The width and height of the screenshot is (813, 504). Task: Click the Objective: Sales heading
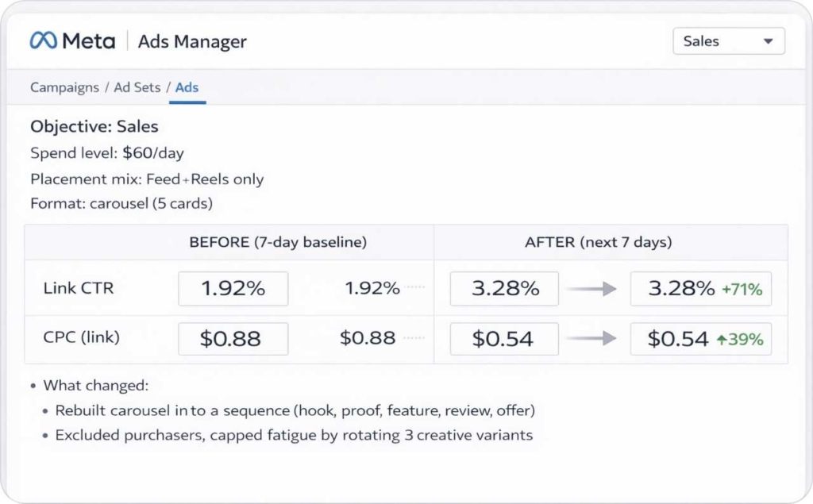tap(94, 126)
